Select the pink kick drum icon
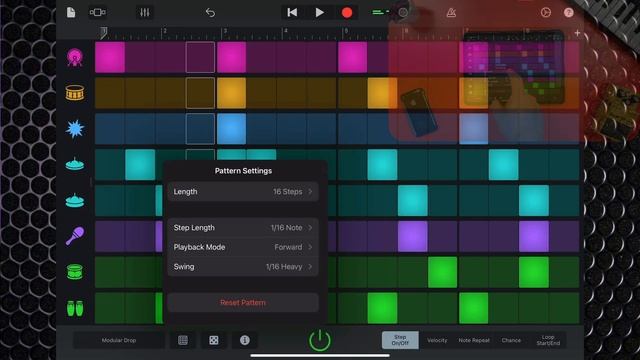The height and width of the screenshot is (360, 640). [75, 58]
